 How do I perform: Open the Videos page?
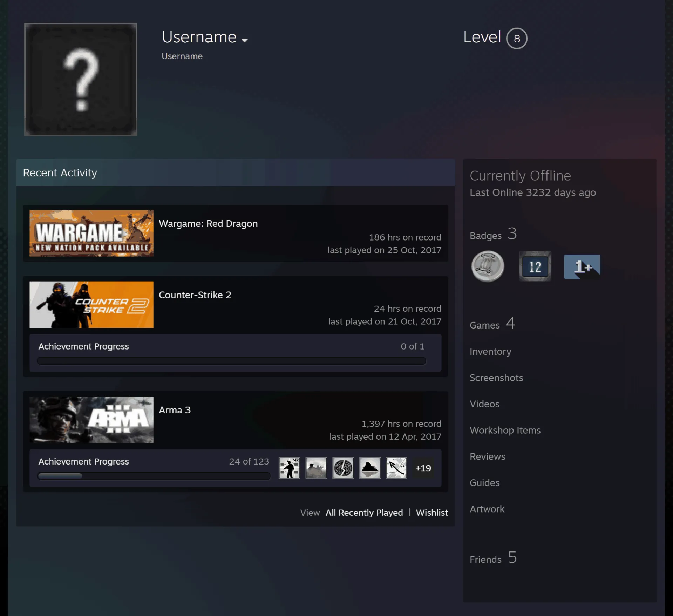[x=484, y=404]
